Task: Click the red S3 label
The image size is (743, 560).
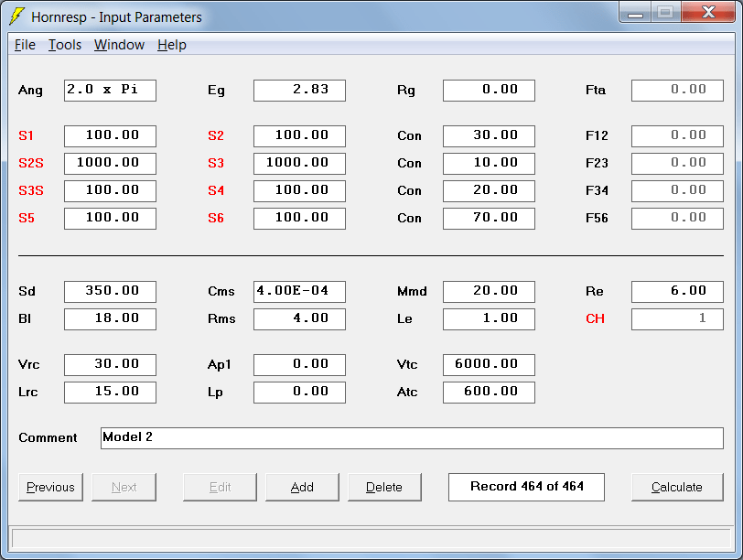Action: [x=216, y=164]
